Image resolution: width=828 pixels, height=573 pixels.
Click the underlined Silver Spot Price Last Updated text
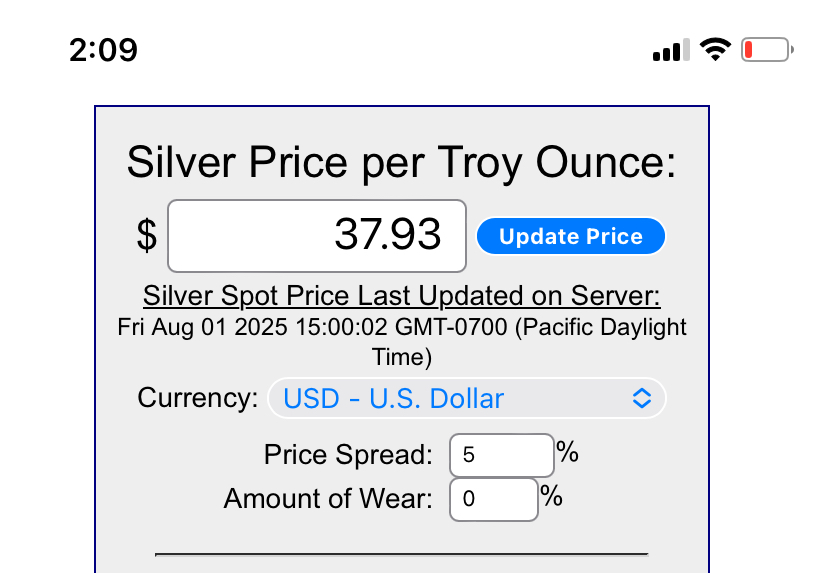(402, 296)
